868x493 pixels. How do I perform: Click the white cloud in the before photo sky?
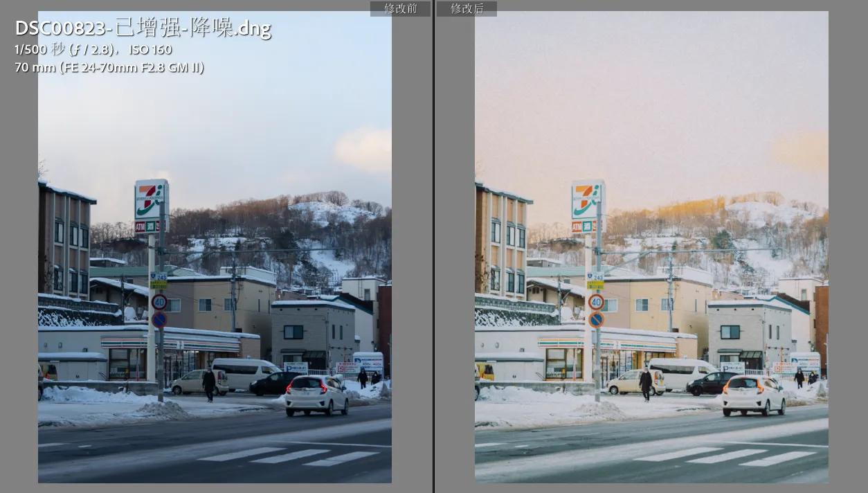coord(364,148)
